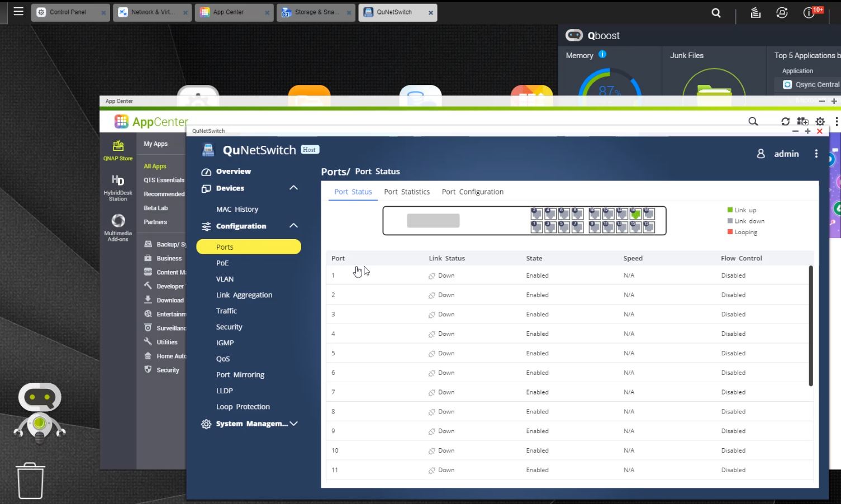This screenshot has width=841, height=504.
Task: Select port 13 in the switch diagram
Action: 621,226
